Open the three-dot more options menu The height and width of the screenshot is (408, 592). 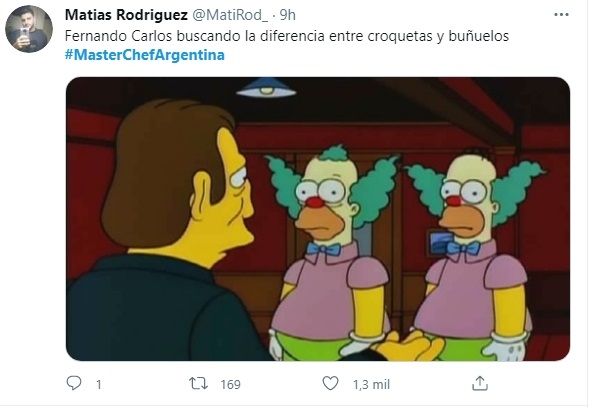pyautogui.click(x=561, y=15)
